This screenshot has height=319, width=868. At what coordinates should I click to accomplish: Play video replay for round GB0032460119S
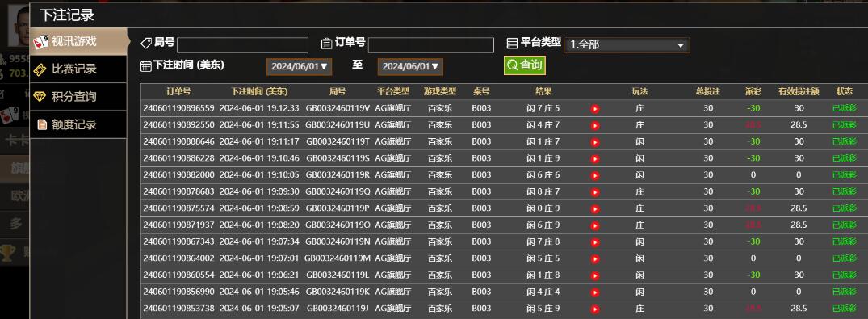pos(595,160)
